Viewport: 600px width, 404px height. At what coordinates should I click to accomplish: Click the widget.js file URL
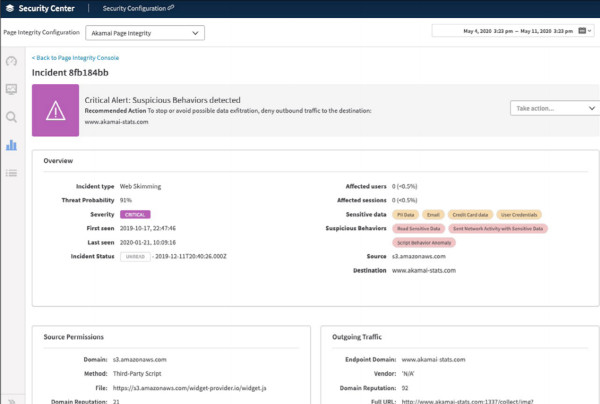(x=189, y=388)
